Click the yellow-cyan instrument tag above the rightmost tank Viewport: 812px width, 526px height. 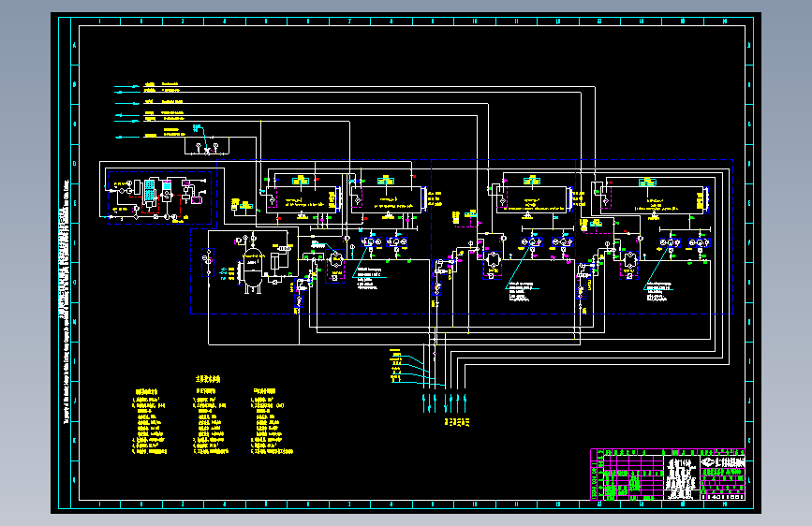click(x=647, y=182)
